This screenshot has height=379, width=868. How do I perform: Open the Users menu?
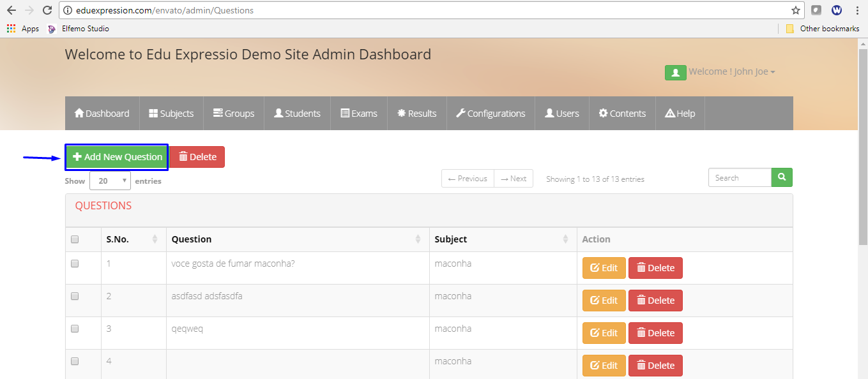point(562,113)
